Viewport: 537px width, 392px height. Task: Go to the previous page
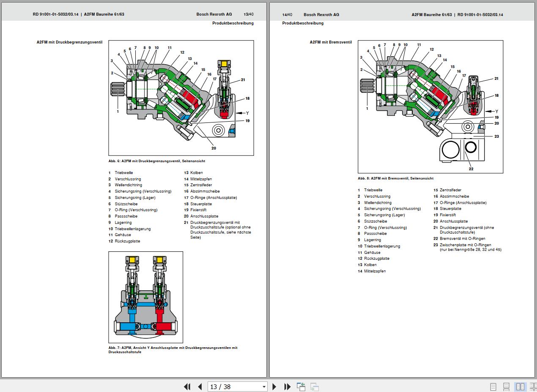pyautogui.click(x=200, y=387)
